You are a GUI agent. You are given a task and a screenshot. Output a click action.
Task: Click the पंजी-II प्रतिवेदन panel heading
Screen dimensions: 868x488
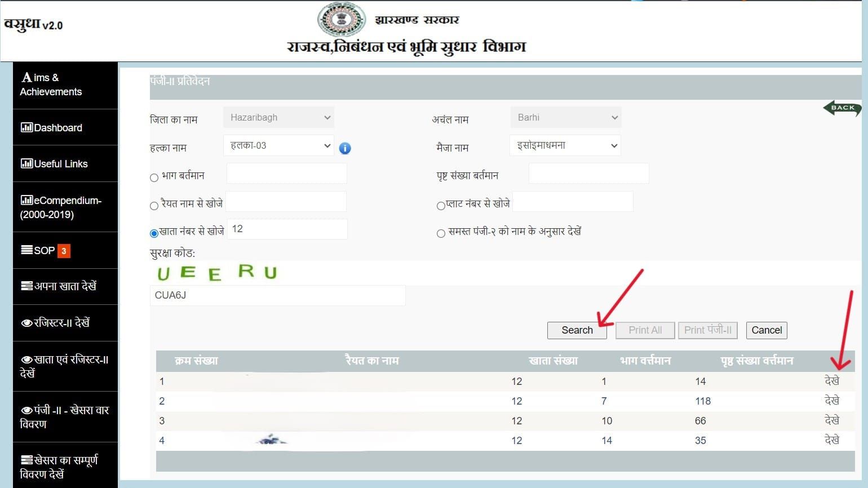tap(180, 81)
